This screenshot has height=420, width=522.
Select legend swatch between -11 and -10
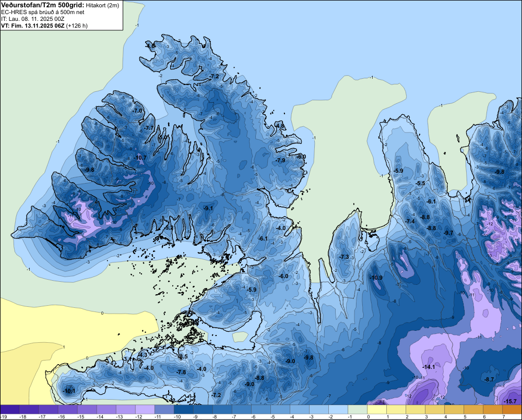tap(164, 410)
